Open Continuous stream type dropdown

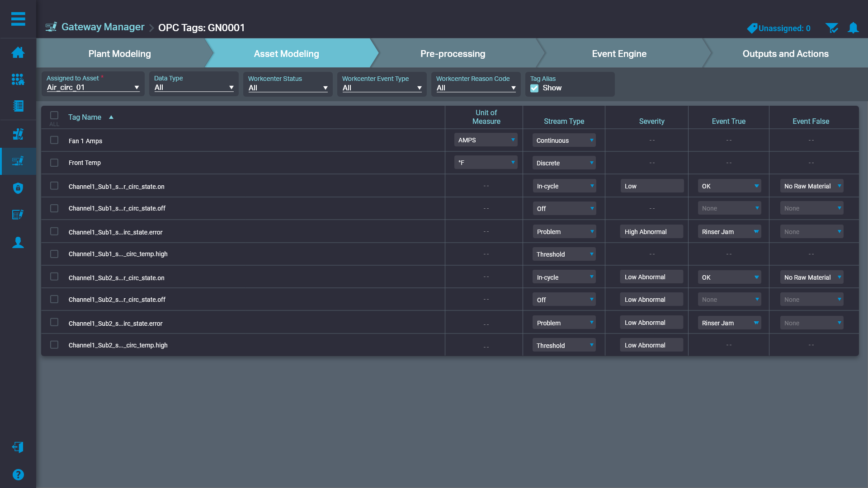(x=564, y=141)
